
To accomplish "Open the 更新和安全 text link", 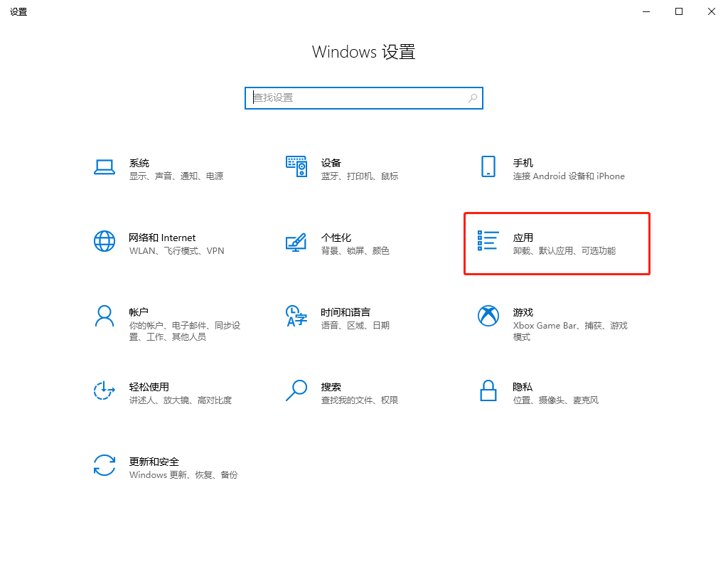I will 154,462.
